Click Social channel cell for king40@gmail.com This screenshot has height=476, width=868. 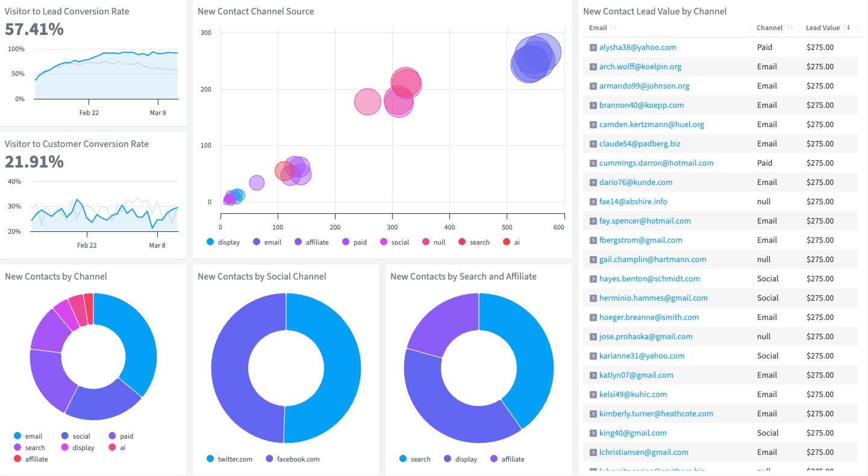pyautogui.click(x=767, y=433)
